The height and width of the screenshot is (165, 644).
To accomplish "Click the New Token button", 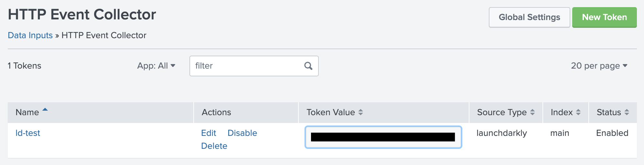I will (x=604, y=17).
